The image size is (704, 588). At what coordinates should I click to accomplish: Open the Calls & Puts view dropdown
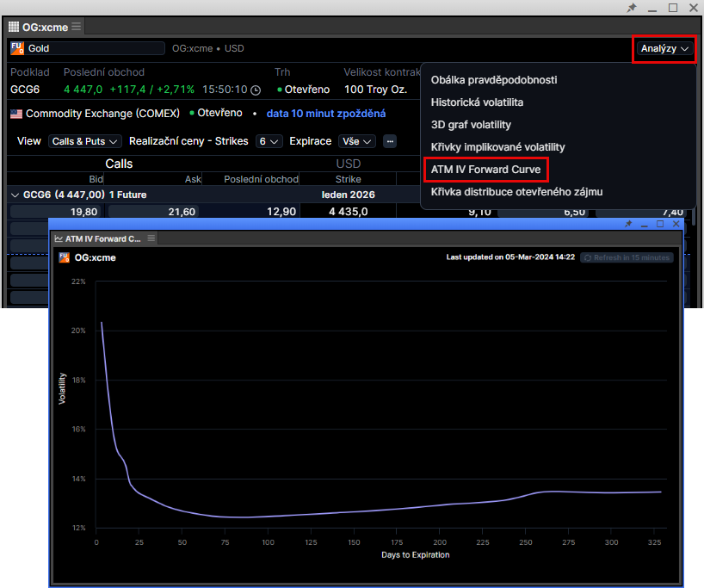click(84, 141)
